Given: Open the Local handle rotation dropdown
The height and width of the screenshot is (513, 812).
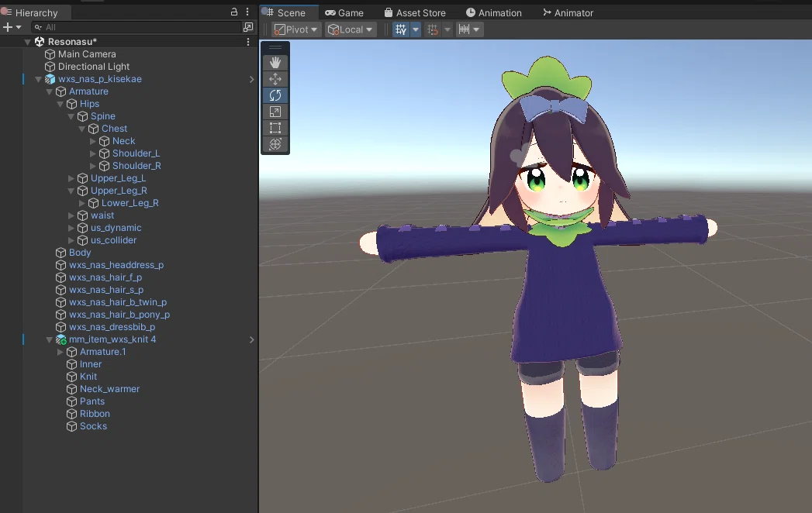Looking at the screenshot, I should tap(351, 29).
